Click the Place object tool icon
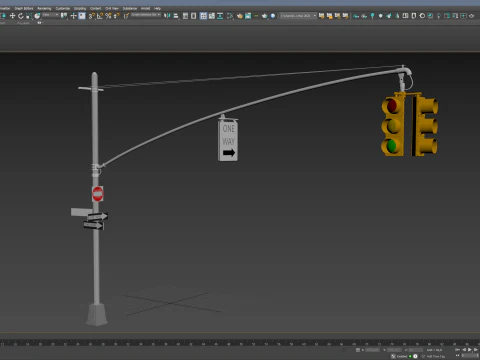This screenshot has height=360, width=480. [x=37, y=16]
